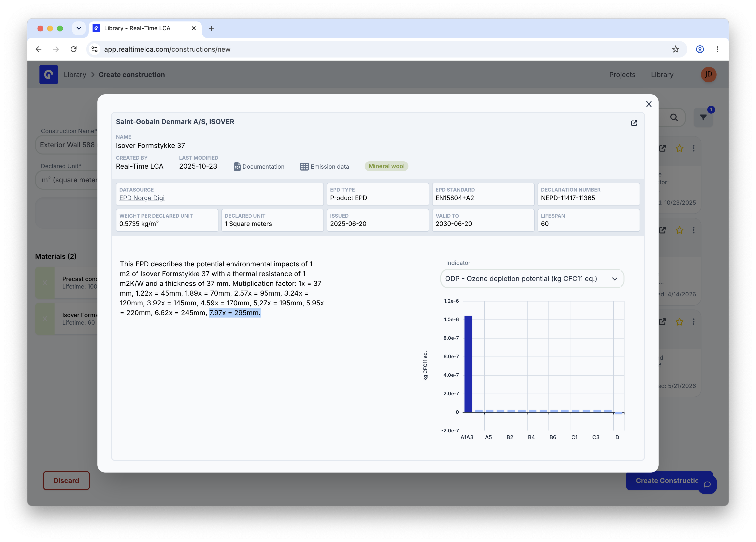Close the Library - Real-Time LCA tab
The height and width of the screenshot is (542, 756).
tap(194, 28)
